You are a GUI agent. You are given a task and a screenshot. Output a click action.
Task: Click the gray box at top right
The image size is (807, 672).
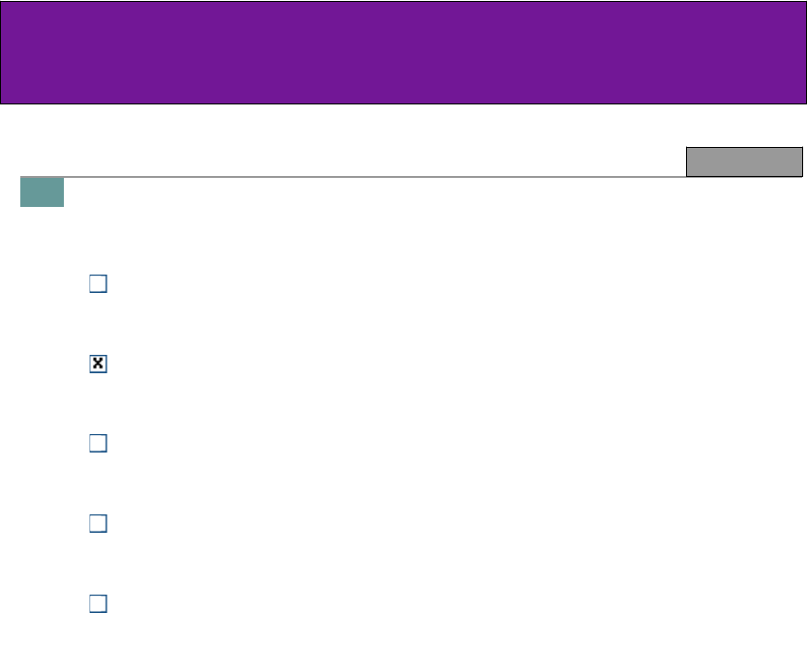click(x=744, y=161)
